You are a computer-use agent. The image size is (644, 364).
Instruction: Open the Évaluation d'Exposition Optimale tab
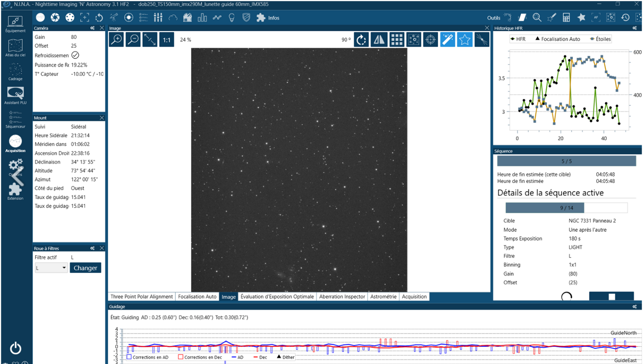[277, 297]
